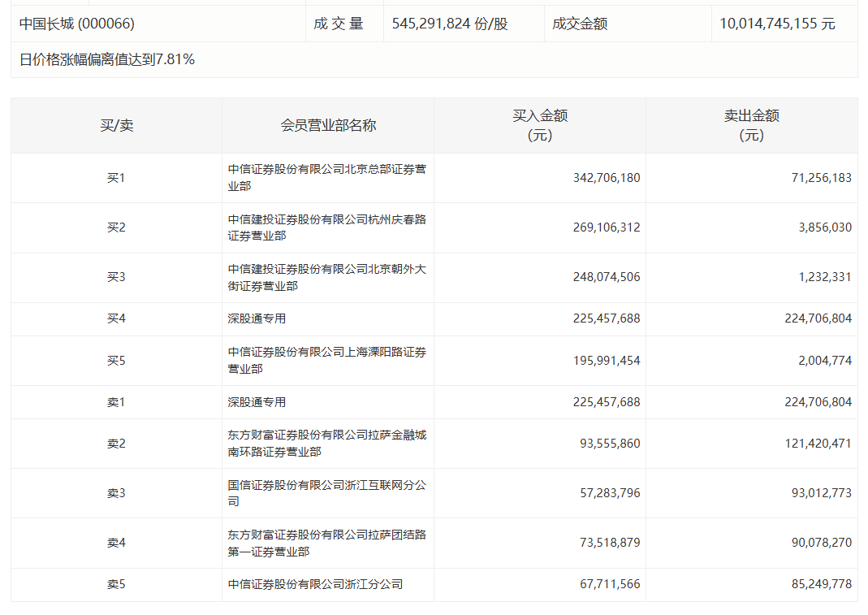Select the 买2 row label

click(x=116, y=227)
